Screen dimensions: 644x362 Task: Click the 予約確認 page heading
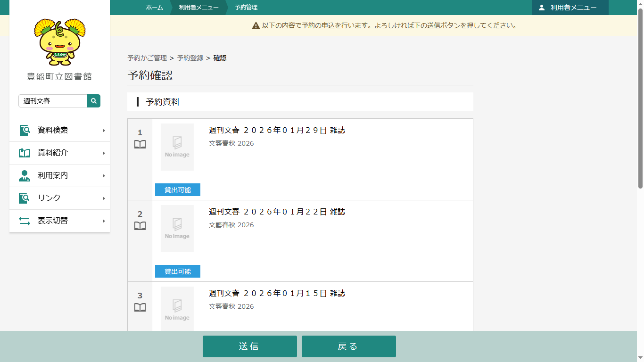[150, 75]
